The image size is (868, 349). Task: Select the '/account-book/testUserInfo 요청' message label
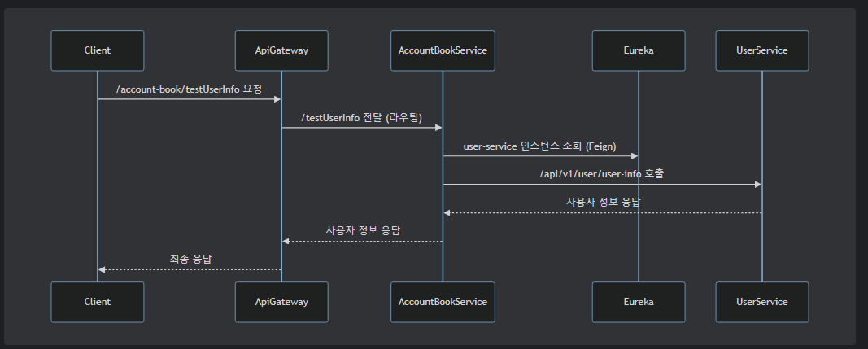click(190, 89)
